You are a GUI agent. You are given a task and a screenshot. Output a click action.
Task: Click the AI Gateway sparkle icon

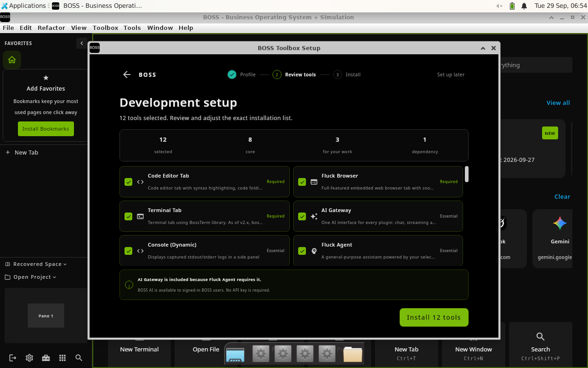click(x=314, y=216)
